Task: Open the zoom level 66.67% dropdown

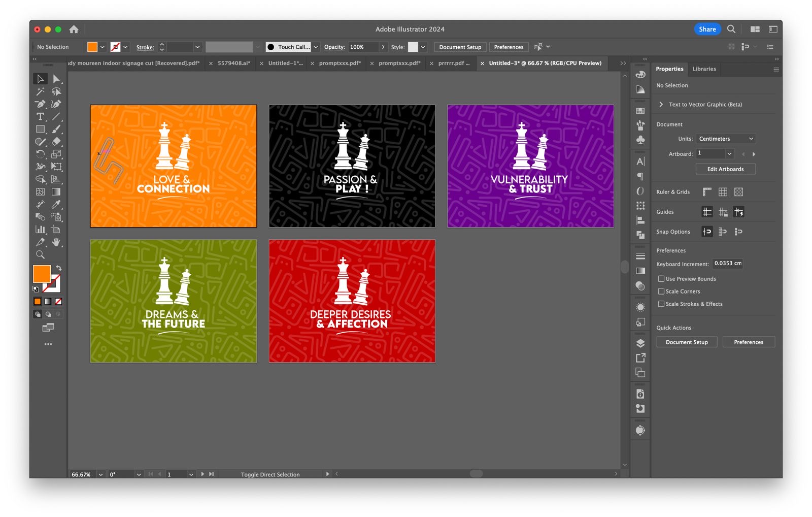Action: coord(100,474)
